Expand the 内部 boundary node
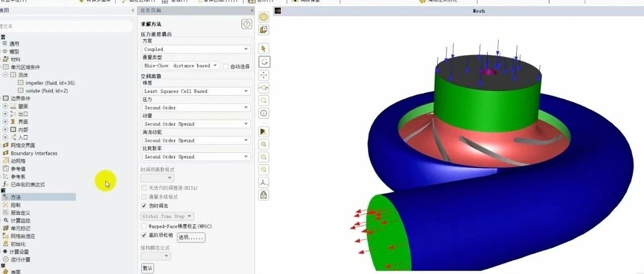644x274 pixels. 6,130
